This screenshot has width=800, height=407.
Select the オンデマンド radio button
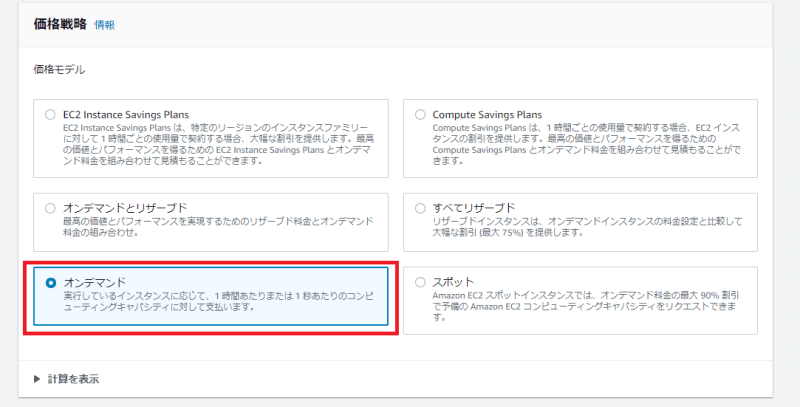coord(50,282)
